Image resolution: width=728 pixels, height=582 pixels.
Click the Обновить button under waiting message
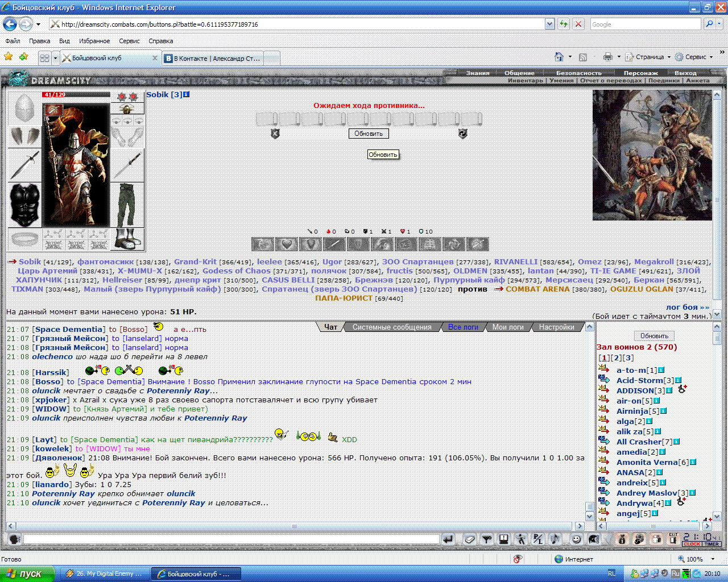[369, 134]
